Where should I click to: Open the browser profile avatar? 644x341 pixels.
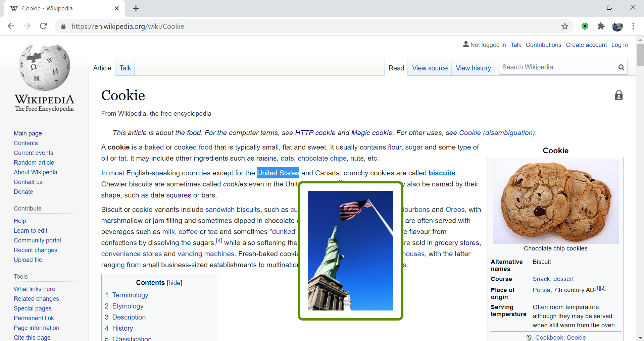coord(617,26)
